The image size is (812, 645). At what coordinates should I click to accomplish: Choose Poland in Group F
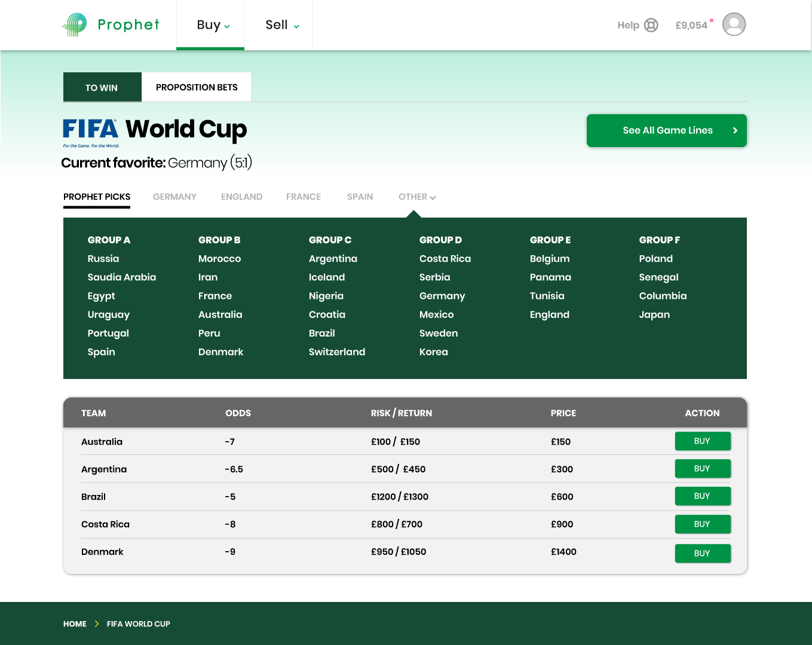(656, 258)
